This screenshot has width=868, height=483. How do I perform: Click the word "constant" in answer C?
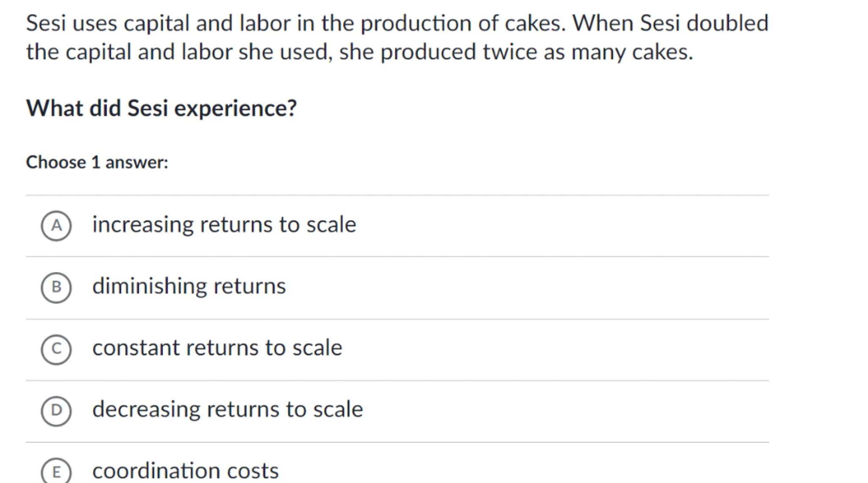[136, 348]
